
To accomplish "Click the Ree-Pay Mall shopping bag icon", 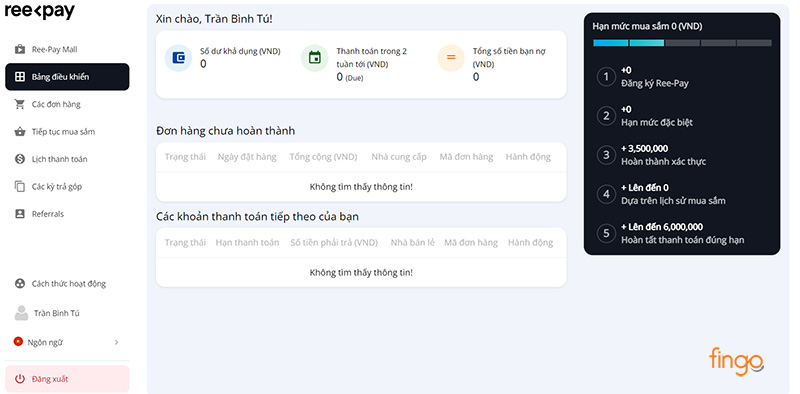I will pos(20,50).
